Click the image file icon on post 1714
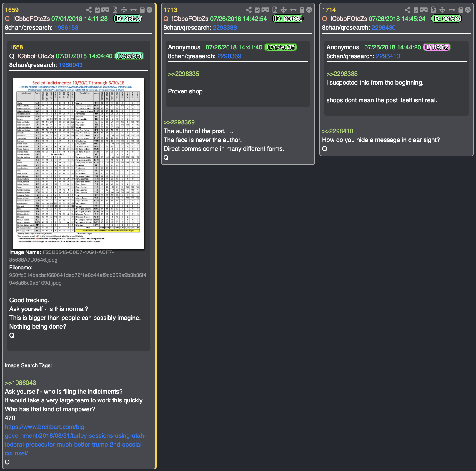 click(433, 10)
